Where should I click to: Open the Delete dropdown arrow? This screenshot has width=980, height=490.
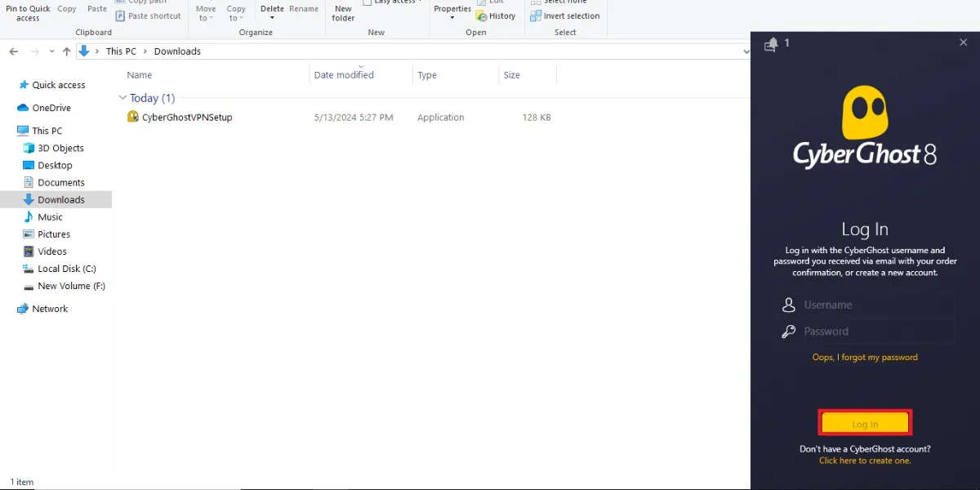coord(272,18)
